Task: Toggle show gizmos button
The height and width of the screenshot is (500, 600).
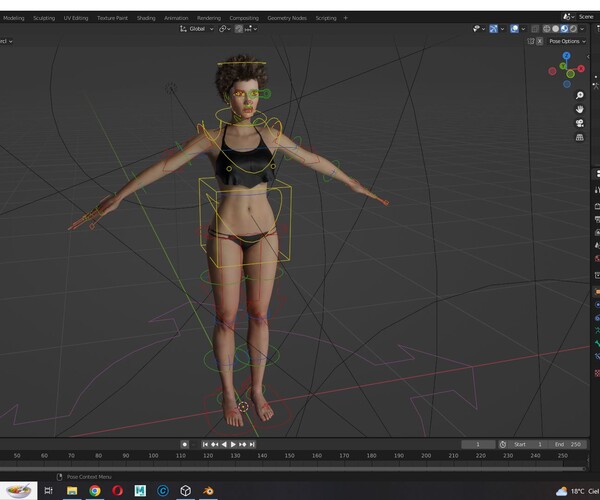Action: point(494,29)
